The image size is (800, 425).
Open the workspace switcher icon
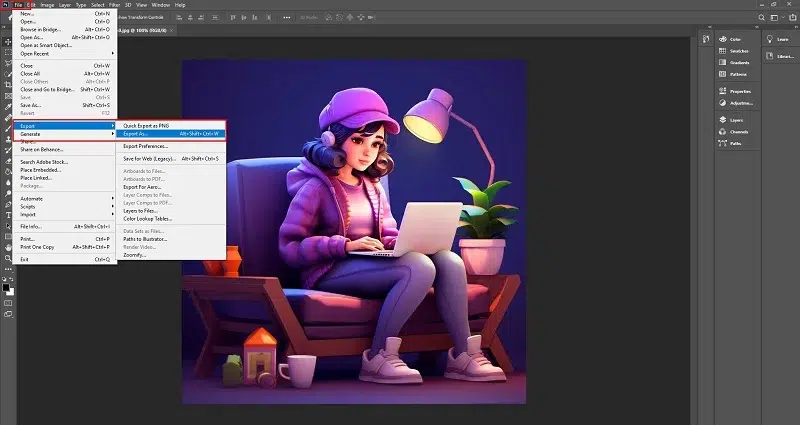776,17
